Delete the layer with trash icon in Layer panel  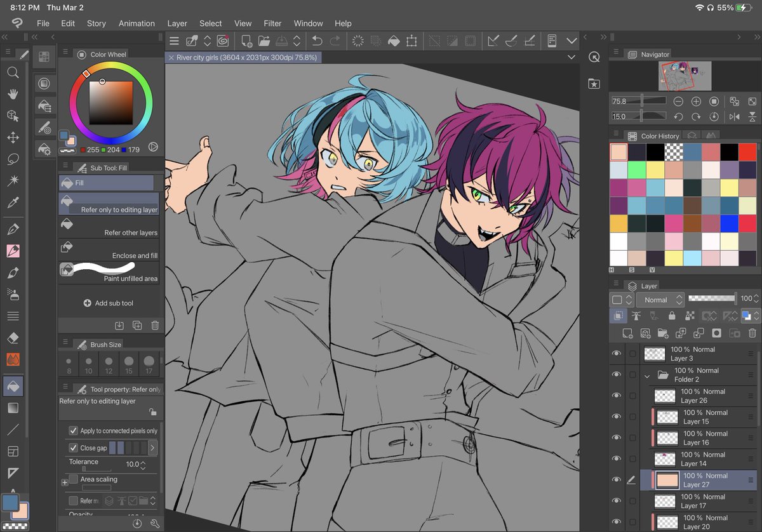[752, 333]
